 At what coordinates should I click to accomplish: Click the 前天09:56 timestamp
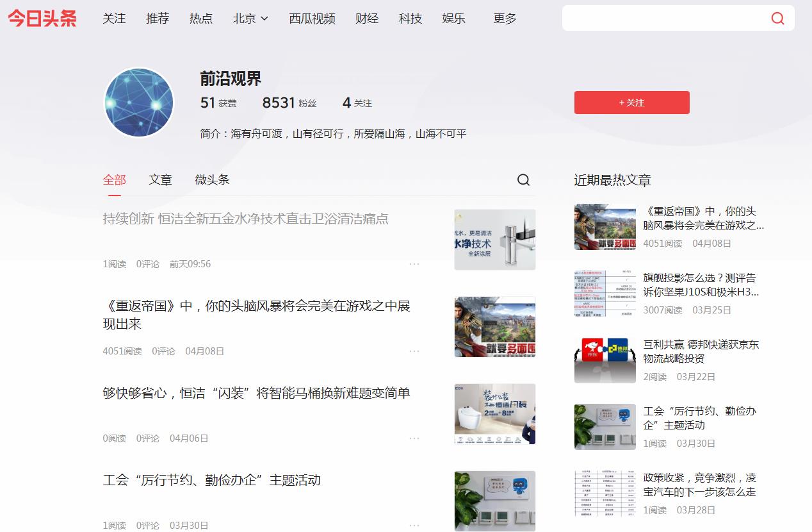(190, 264)
